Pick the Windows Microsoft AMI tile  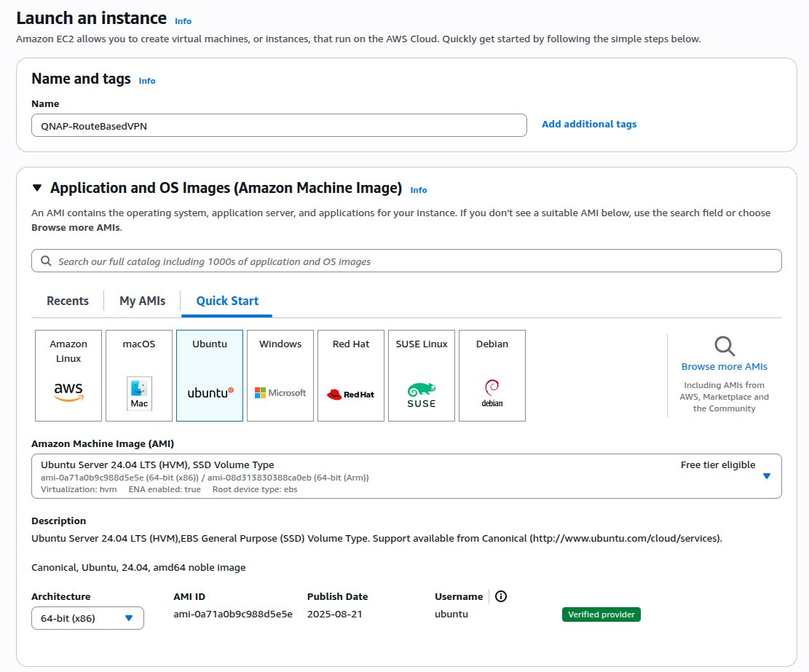pos(280,375)
